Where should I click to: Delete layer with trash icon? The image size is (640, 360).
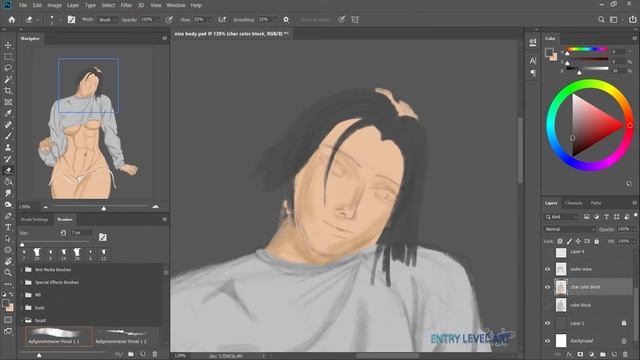click(x=625, y=354)
